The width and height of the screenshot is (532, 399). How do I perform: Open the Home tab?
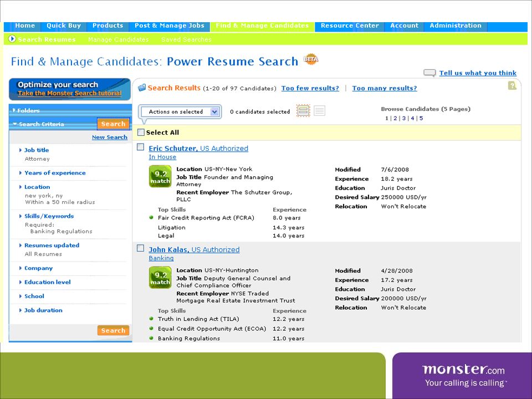pyautogui.click(x=25, y=26)
